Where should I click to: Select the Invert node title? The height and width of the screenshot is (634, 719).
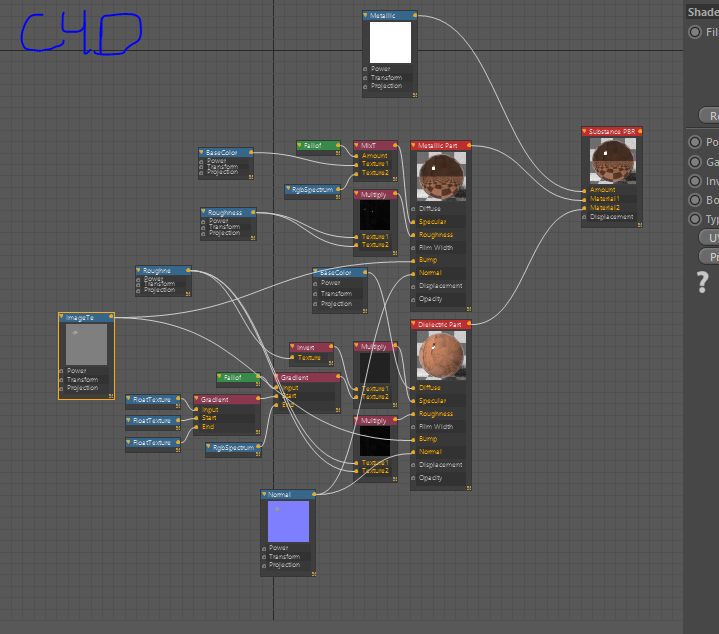pyautogui.click(x=305, y=347)
